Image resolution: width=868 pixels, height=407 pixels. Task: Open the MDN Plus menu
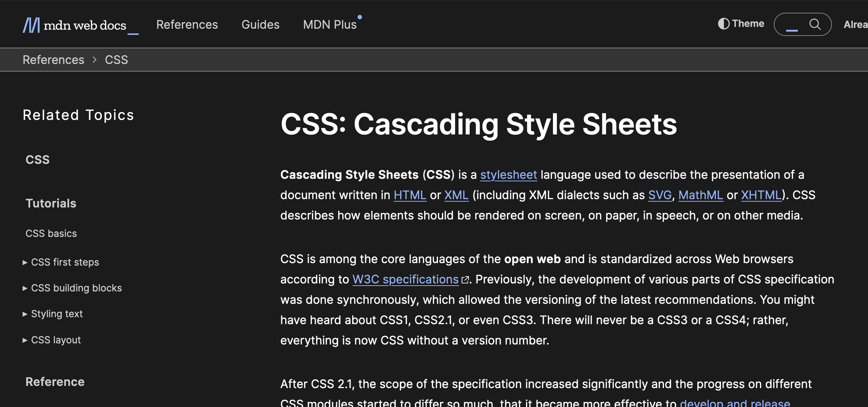pyautogui.click(x=330, y=24)
